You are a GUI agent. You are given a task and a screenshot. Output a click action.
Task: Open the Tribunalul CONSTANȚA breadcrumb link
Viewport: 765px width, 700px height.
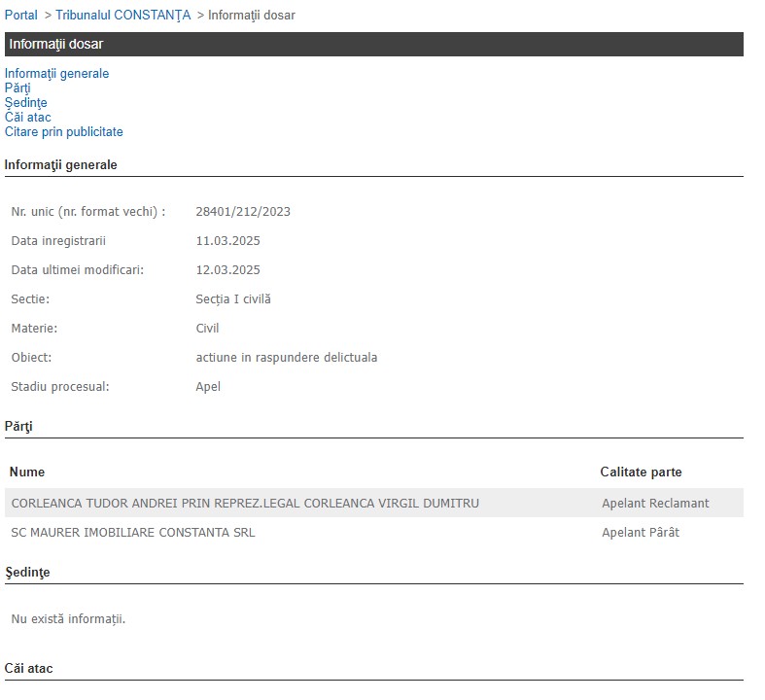pos(122,16)
